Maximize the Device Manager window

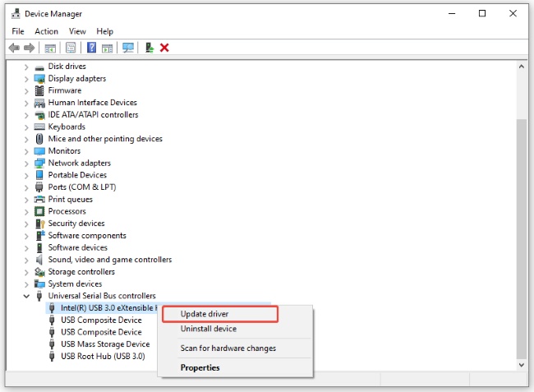(x=482, y=13)
